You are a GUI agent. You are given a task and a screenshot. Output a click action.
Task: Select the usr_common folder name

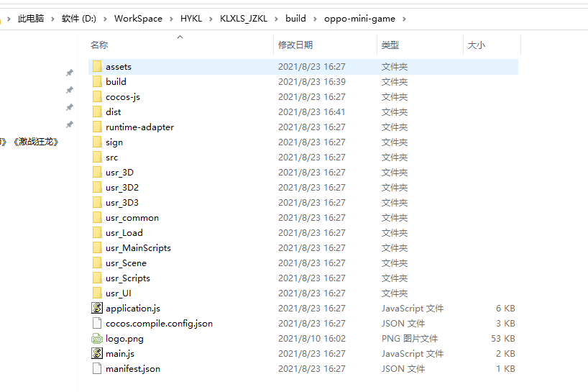pyautogui.click(x=132, y=218)
